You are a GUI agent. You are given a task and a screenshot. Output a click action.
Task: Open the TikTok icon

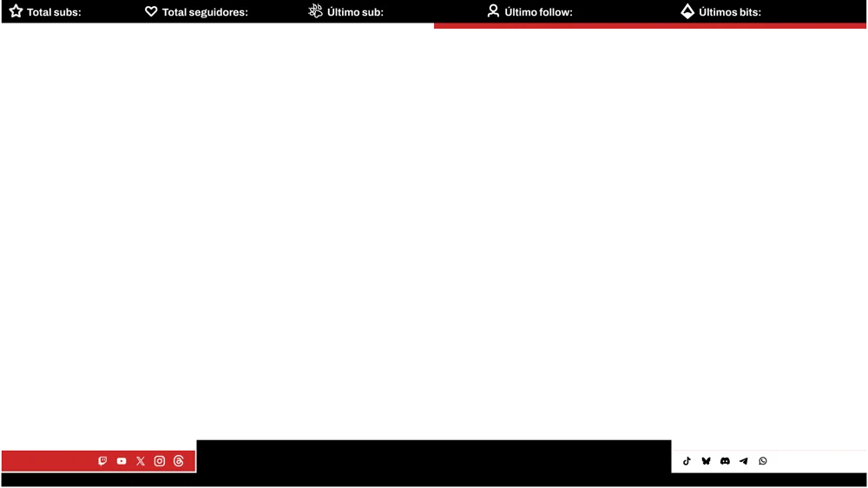687,461
